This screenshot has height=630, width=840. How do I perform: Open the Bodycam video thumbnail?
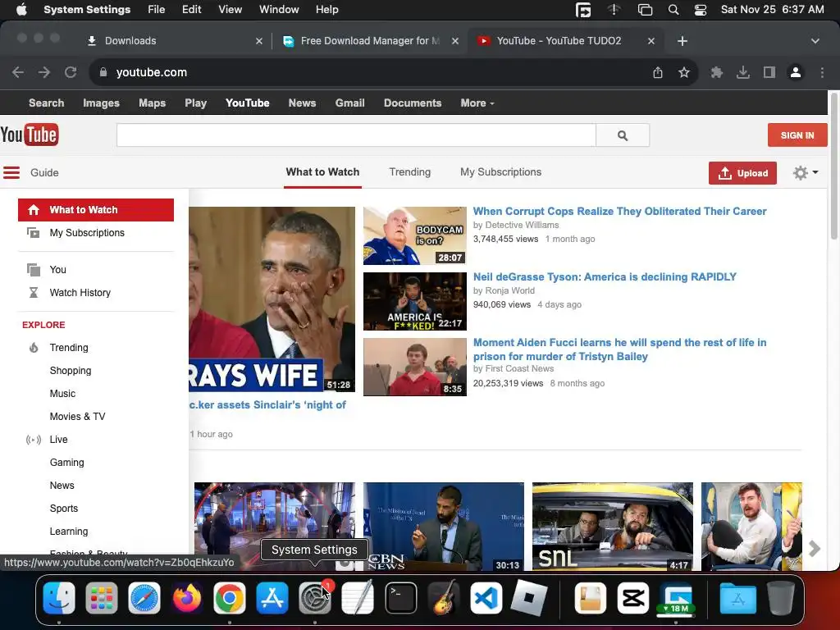click(x=414, y=235)
